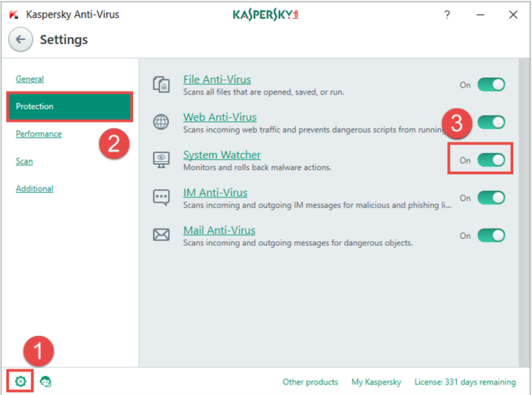Screen dimensions: 532x395
Task: Click the On label beside IM Anti-Virus
Action: tap(465, 197)
